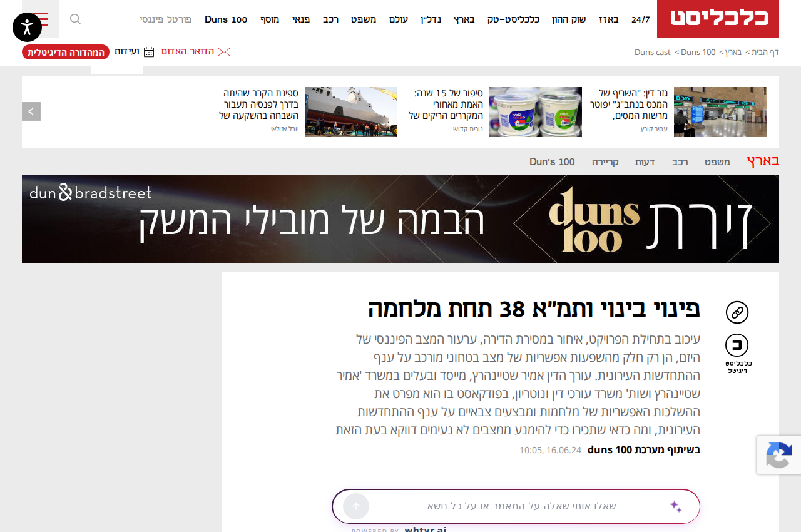The image size is (801, 532).
Task: Open המהדורה הדיגיטלית red button
Action: point(66,52)
